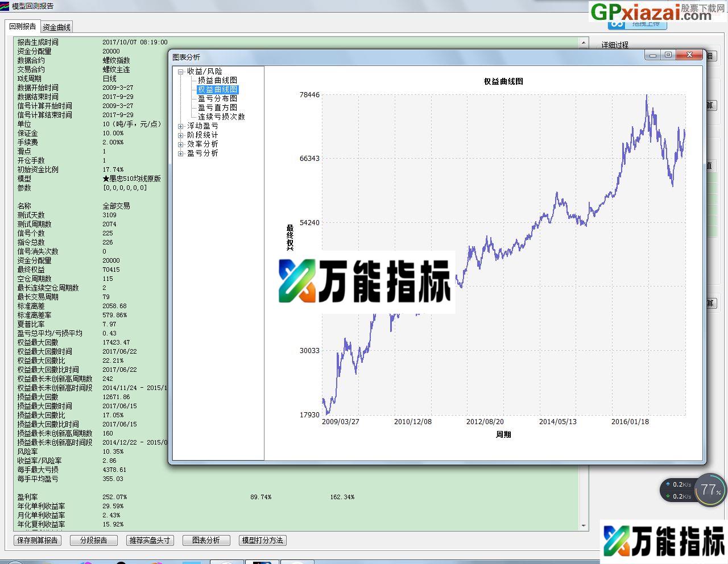Click the 保存测算报告 button

click(37, 540)
